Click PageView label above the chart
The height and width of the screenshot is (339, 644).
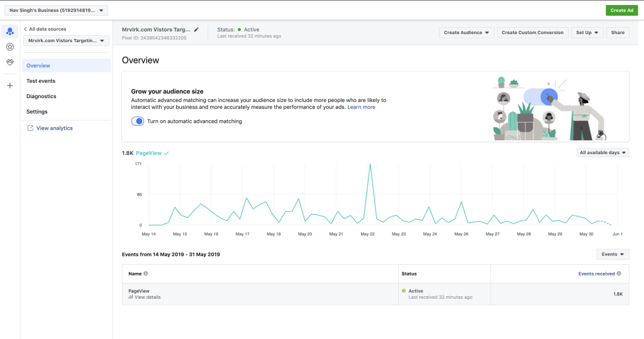point(148,153)
